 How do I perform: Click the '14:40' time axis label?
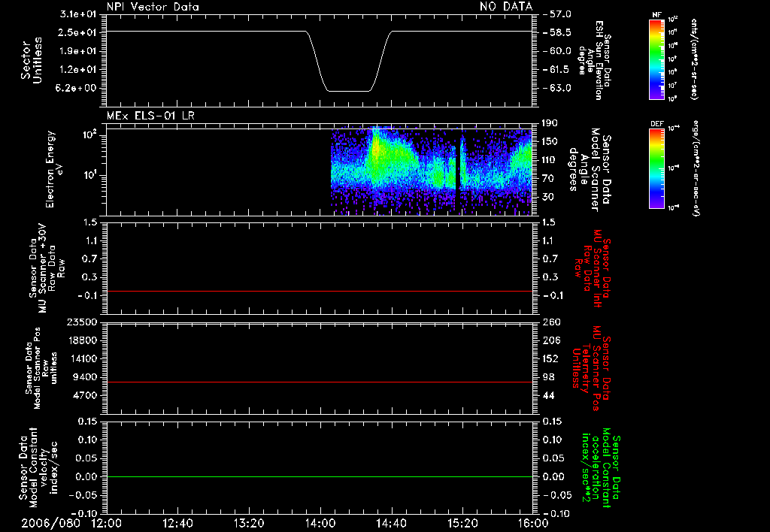391,523
